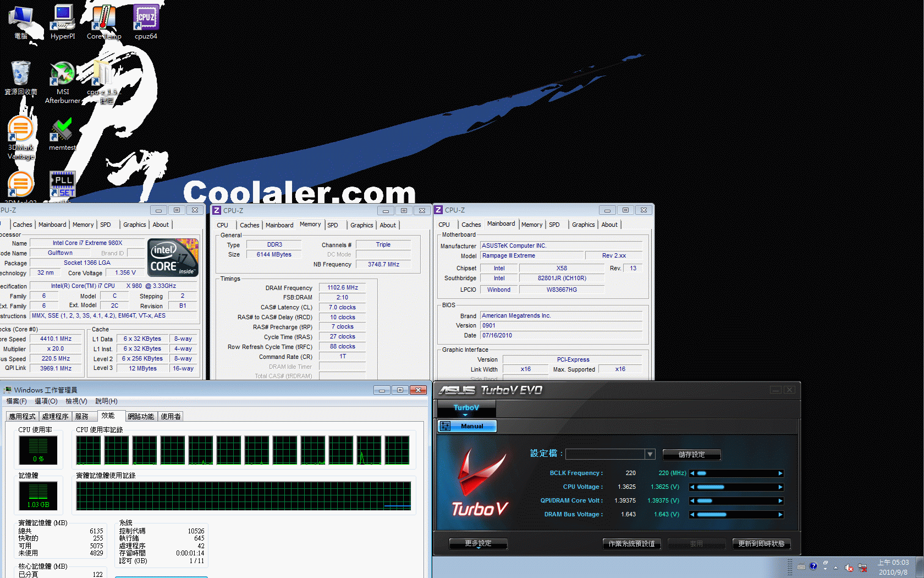
Task: Open the File menu in Task Manager
Action: [x=16, y=401]
